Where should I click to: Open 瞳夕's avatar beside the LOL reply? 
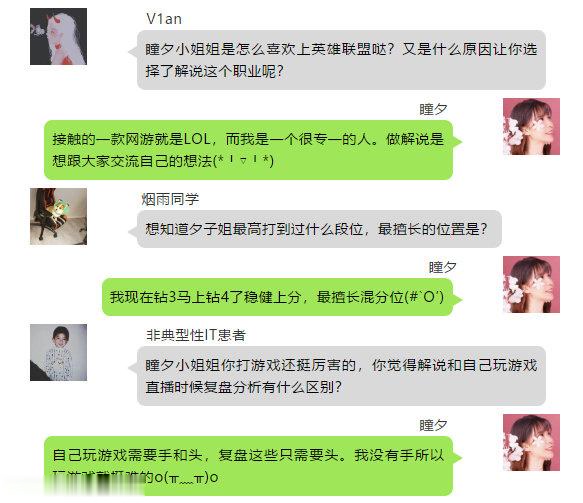pos(531,126)
